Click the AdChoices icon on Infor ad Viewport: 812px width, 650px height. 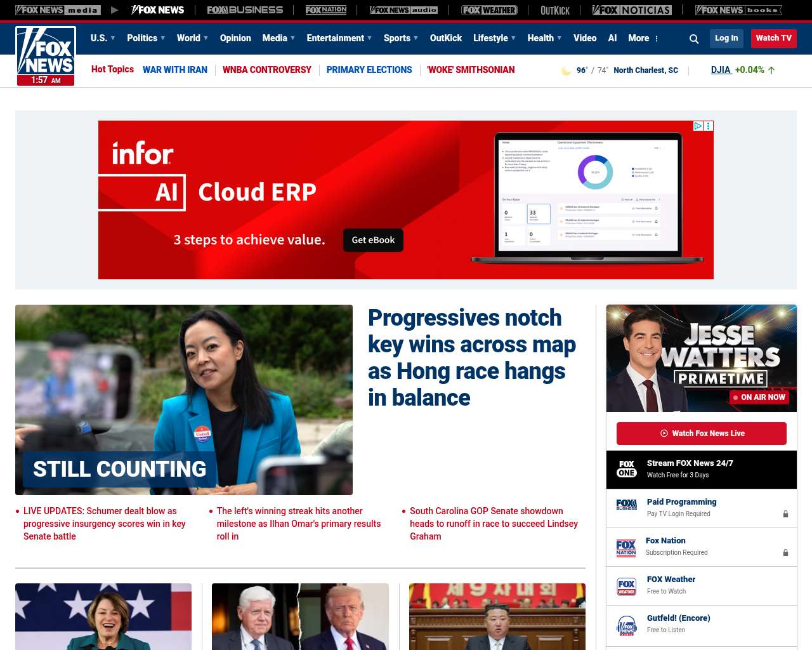[698, 126]
